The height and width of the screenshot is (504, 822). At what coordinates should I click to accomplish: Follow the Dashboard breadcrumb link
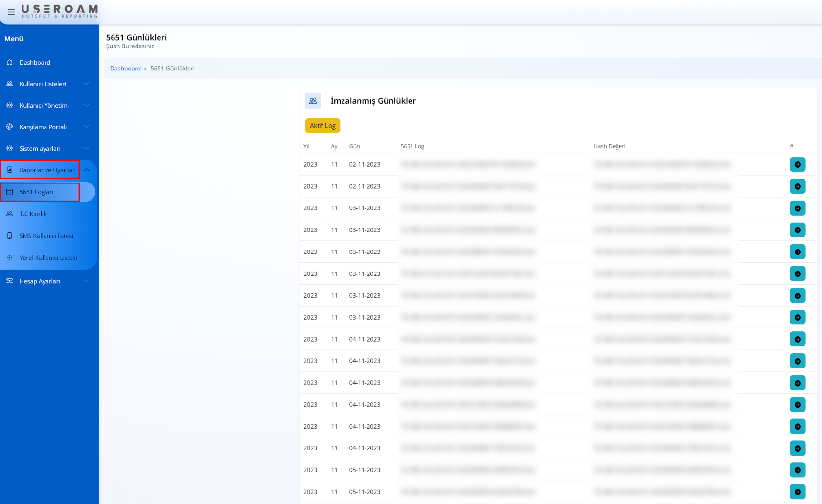coord(125,69)
